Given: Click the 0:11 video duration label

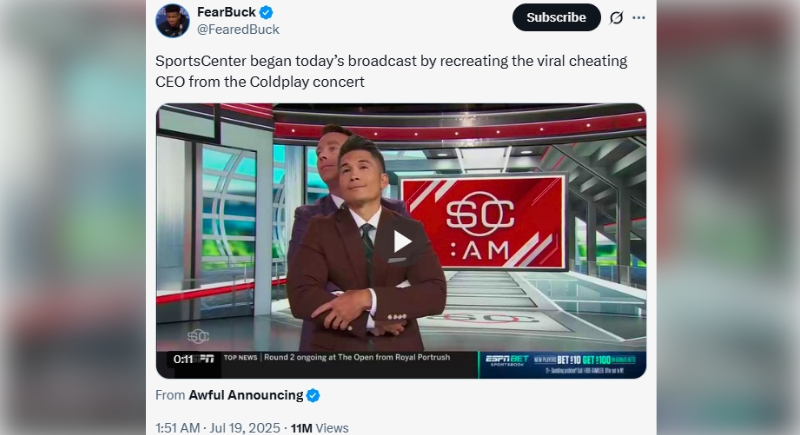Looking at the screenshot, I should [183, 359].
